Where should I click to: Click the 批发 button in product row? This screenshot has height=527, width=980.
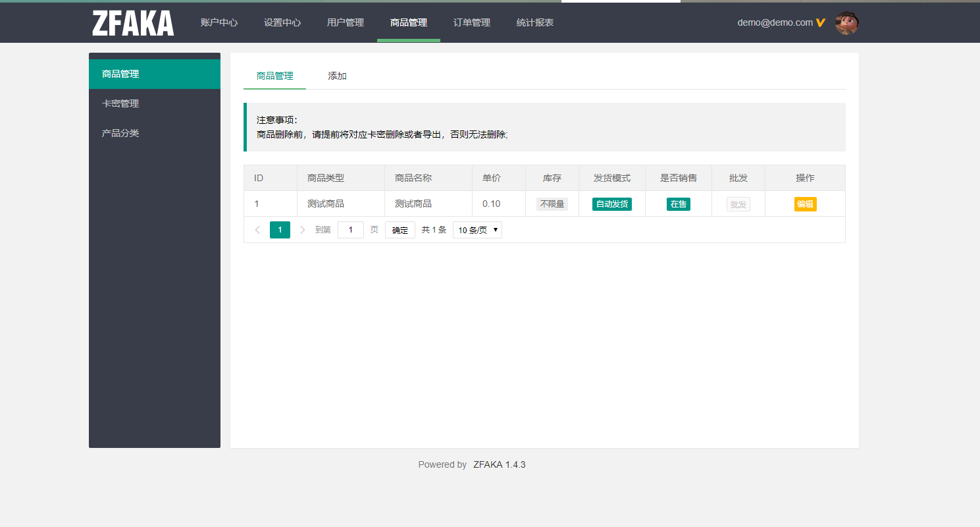[x=738, y=204]
